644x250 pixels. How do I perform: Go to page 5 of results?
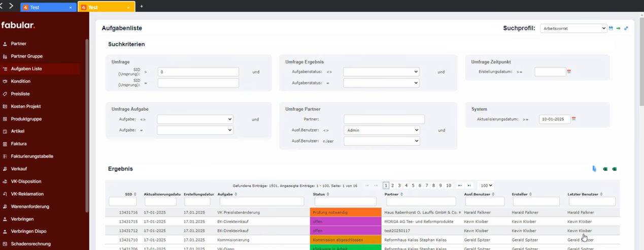[x=413, y=185]
